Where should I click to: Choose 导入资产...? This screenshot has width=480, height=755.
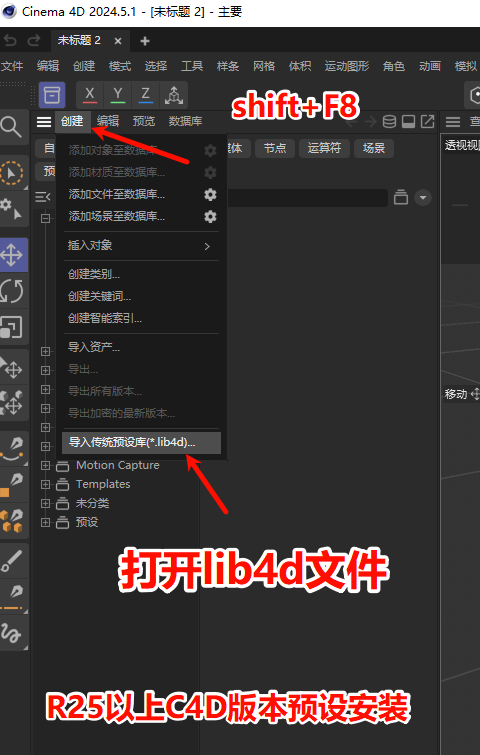142,347
